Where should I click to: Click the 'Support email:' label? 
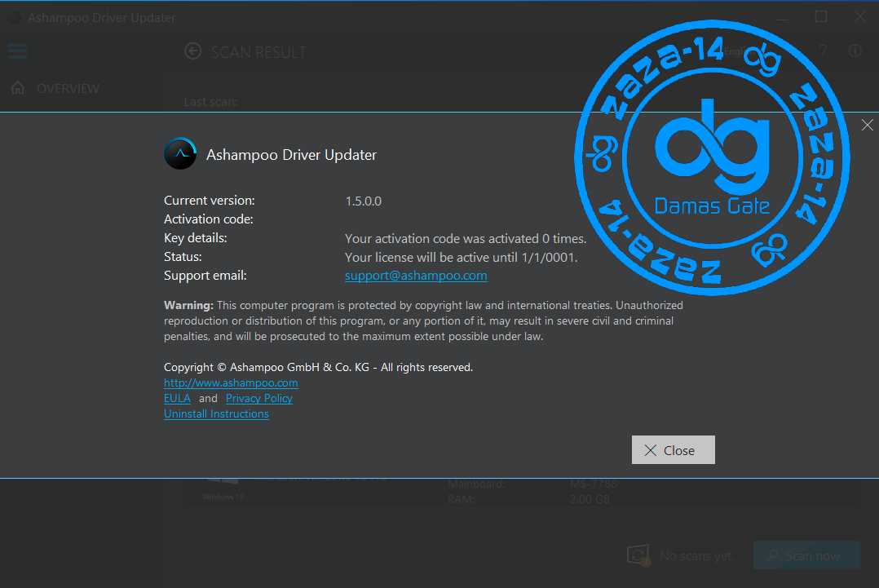click(x=205, y=275)
